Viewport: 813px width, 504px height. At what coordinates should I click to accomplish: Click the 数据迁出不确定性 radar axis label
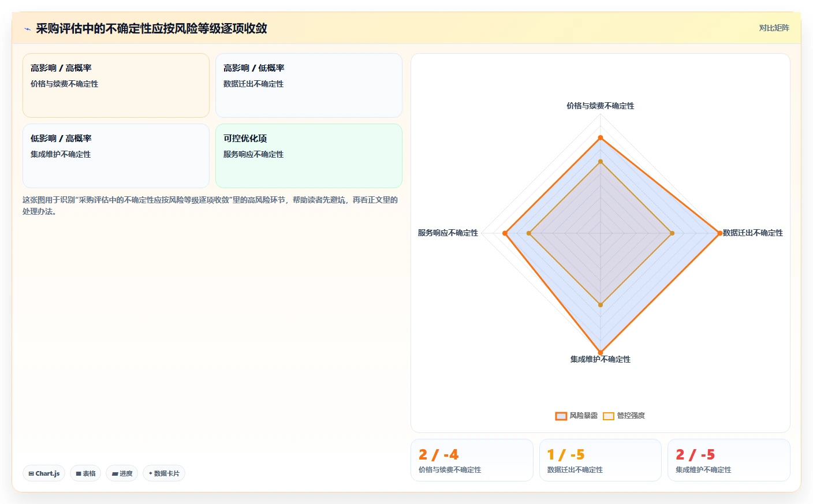pyautogui.click(x=753, y=233)
